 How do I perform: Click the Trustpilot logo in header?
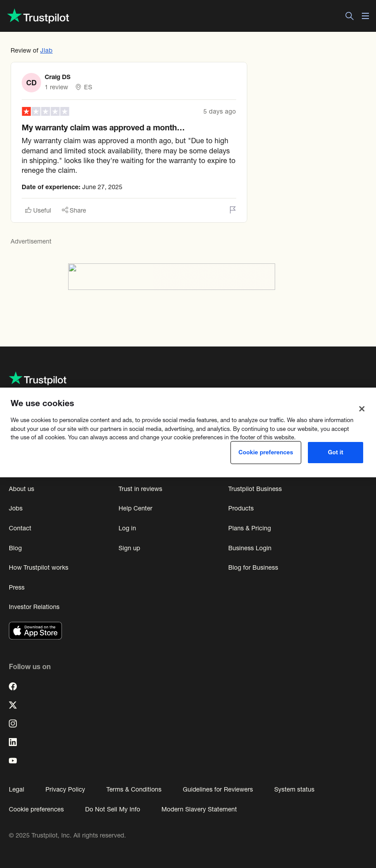(x=38, y=16)
